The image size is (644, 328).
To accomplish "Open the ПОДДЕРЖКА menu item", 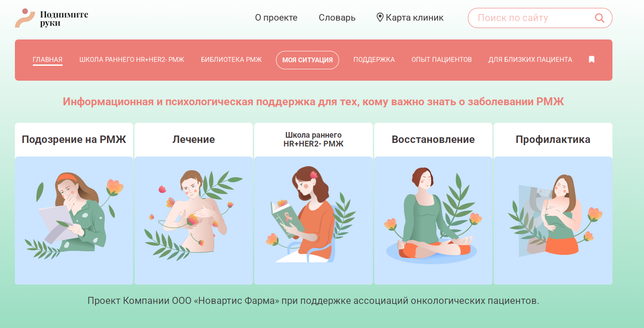I will tap(374, 60).
